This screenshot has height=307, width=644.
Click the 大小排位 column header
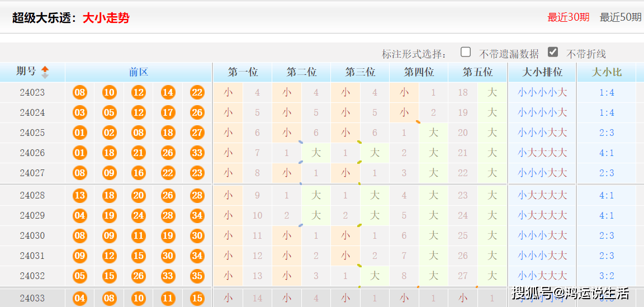pyautogui.click(x=542, y=72)
